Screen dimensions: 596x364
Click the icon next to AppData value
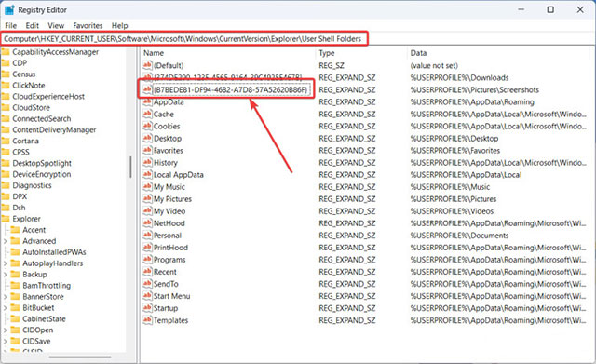(x=147, y=101)
